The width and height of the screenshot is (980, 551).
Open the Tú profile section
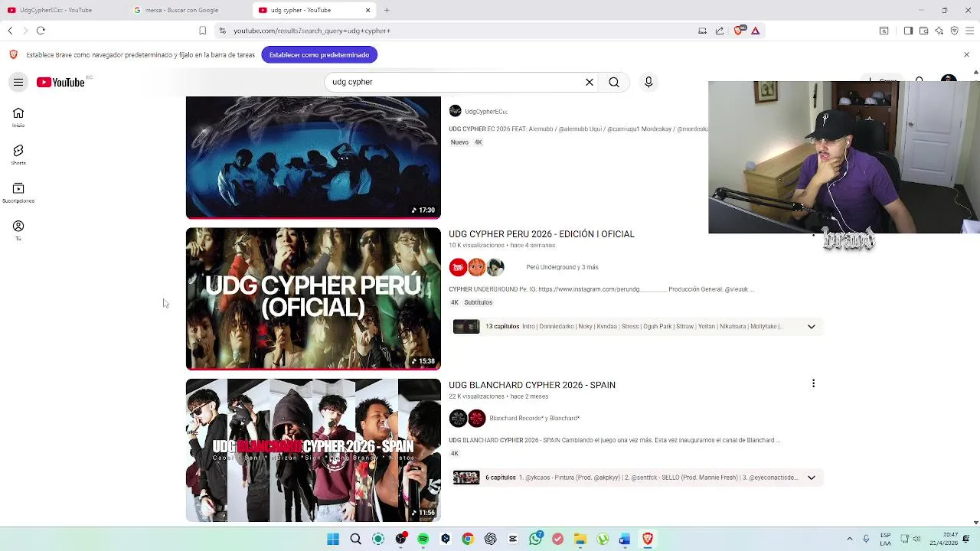(x=18, y=230)
